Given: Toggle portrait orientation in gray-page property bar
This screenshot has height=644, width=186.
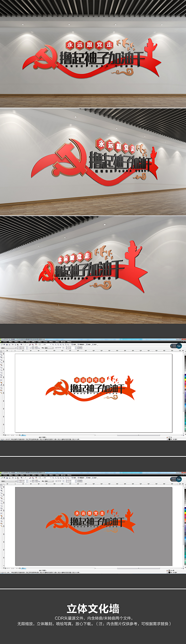Looking at the screenshot, I should point(31,481).
